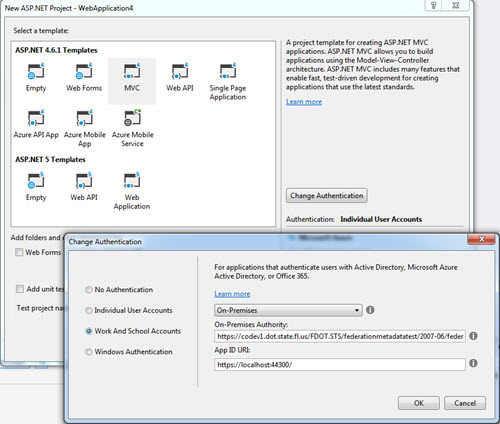Click info icon next to On-Premises dropdown
This screenshot has width=500, height=424.
[x=370, y=310]
